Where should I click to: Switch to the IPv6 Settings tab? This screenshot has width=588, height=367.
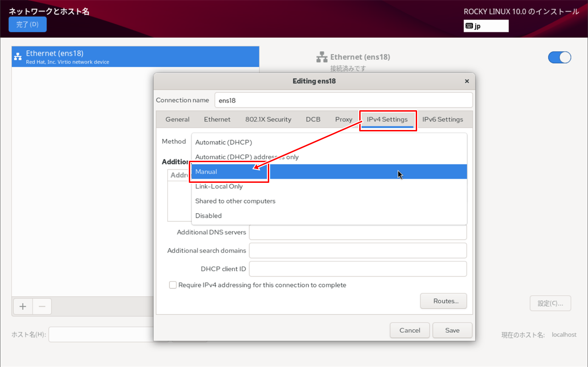pyautogui.click(x=442, y=119)
